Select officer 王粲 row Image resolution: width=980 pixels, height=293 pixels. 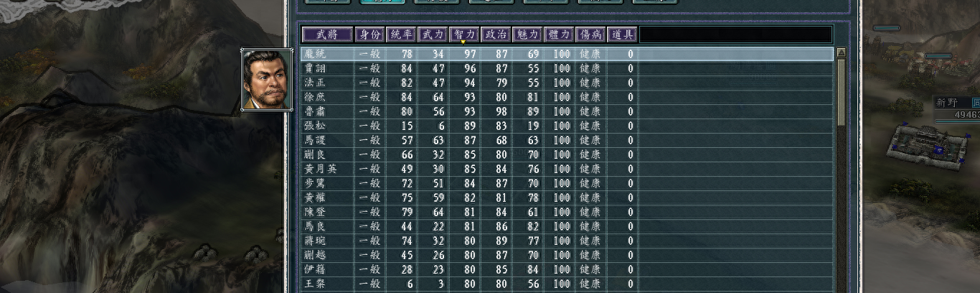tap(567, 284)
